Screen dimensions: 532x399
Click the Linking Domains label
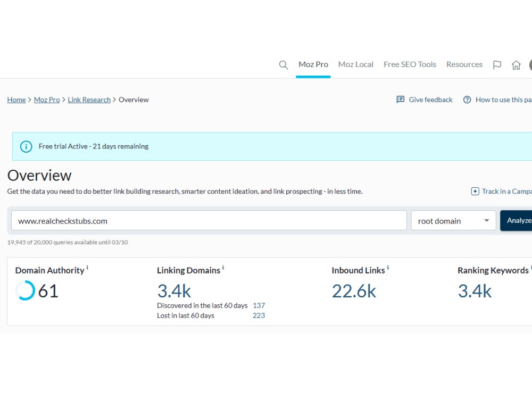pos(189,270)
